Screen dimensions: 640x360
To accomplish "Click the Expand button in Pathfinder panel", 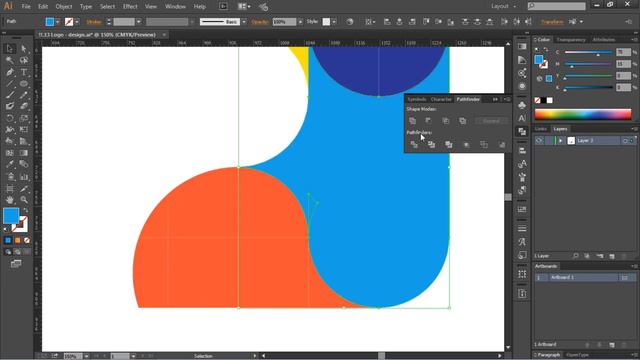I will pyautogui.click(x=491, y=121).
